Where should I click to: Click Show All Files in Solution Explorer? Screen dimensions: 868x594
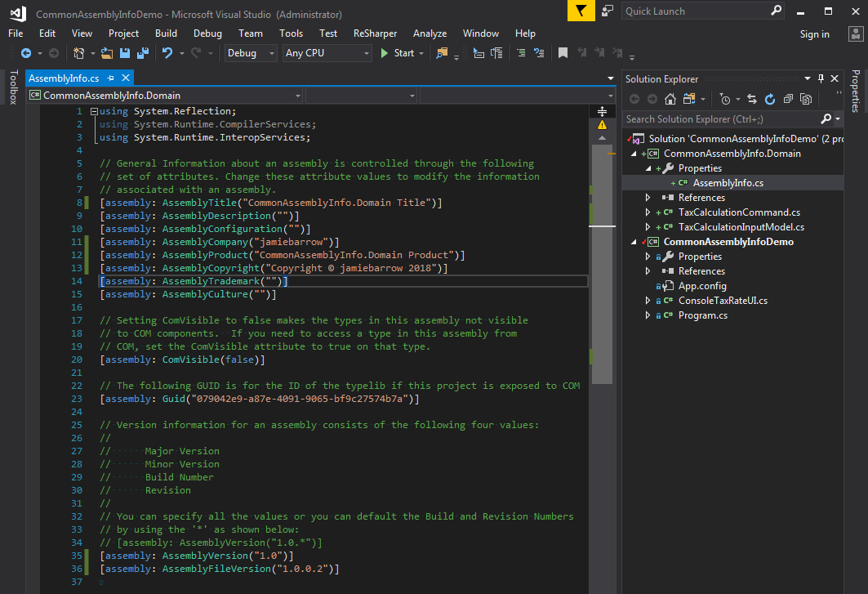806,99
